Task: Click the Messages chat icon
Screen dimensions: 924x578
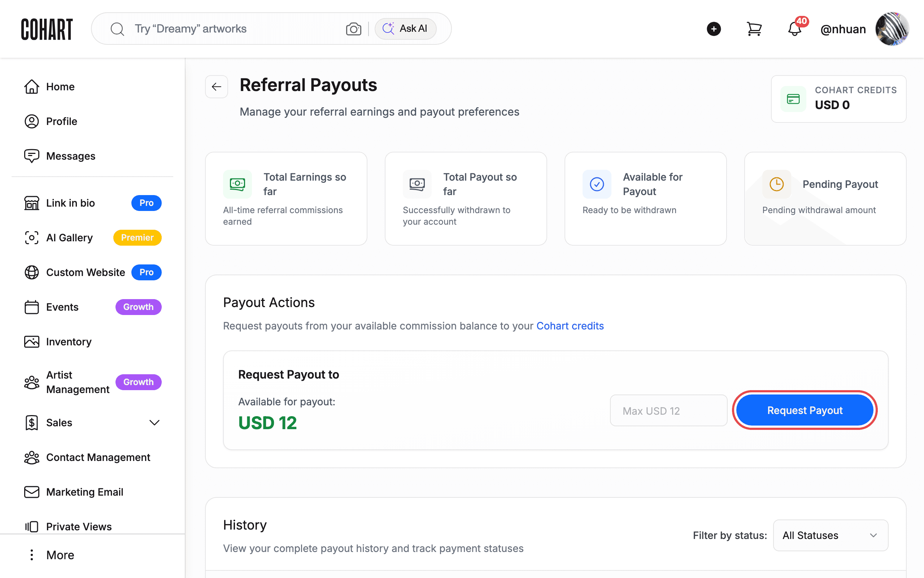Action: [32, 156]
